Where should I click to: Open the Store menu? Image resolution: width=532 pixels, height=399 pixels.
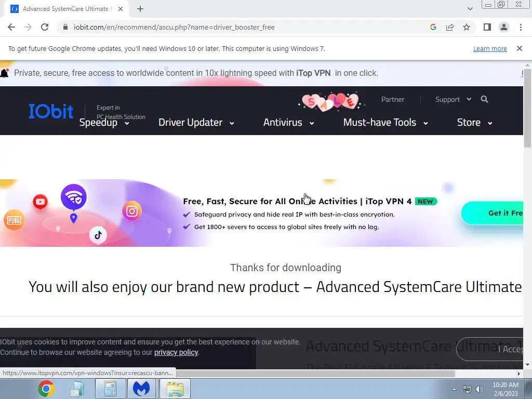point(469,123)
